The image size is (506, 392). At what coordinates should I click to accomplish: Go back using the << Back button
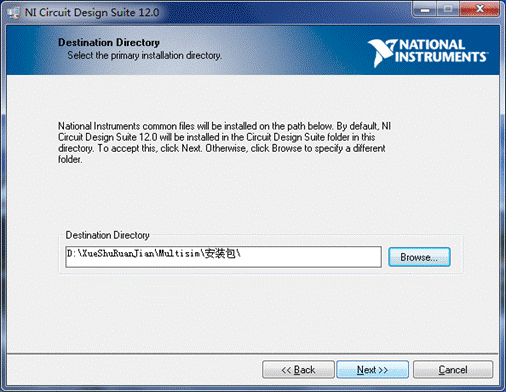pos(298,369)
